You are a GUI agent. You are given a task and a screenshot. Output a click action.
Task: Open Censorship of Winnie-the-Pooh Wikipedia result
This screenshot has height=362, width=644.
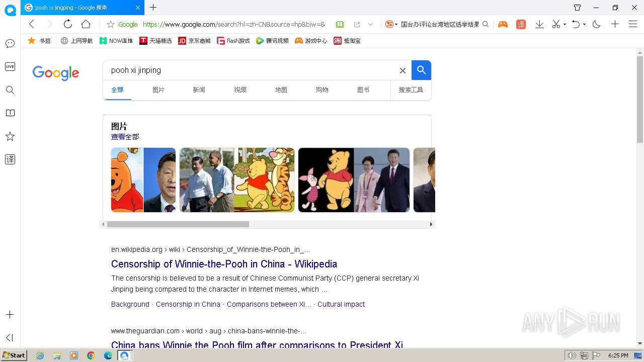tap(224, 264)
